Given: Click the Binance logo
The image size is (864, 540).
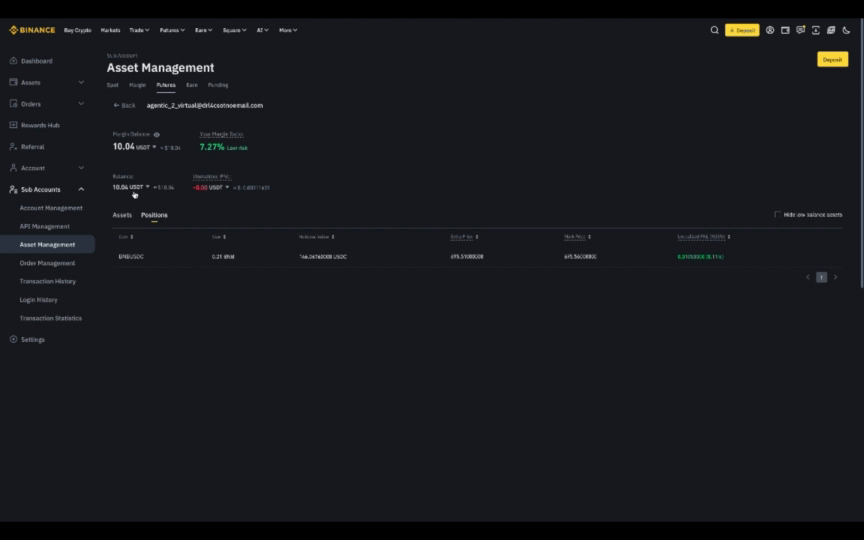Looking at the screenshot, I should [33, 30].
